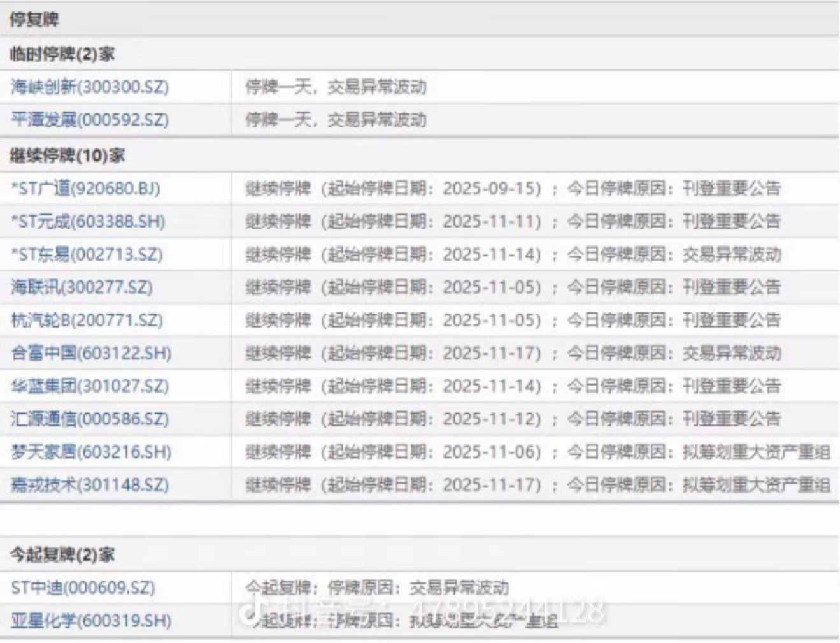Select the 临时停牌(2)家 header
840x643 pixels.
[62, 54]
